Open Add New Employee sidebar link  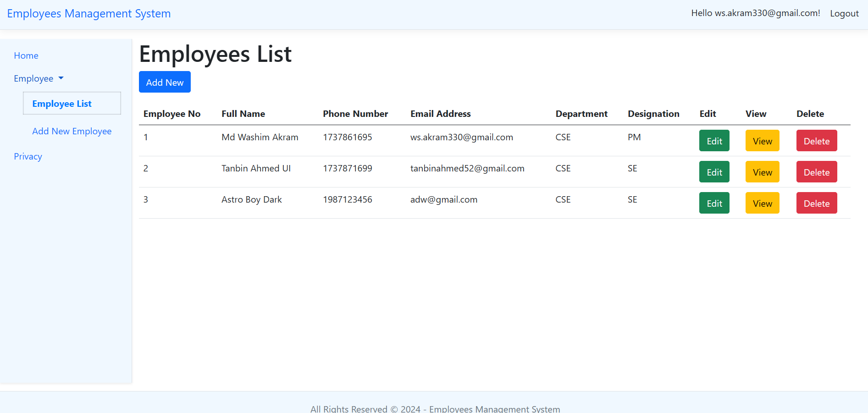click(72, 131)
